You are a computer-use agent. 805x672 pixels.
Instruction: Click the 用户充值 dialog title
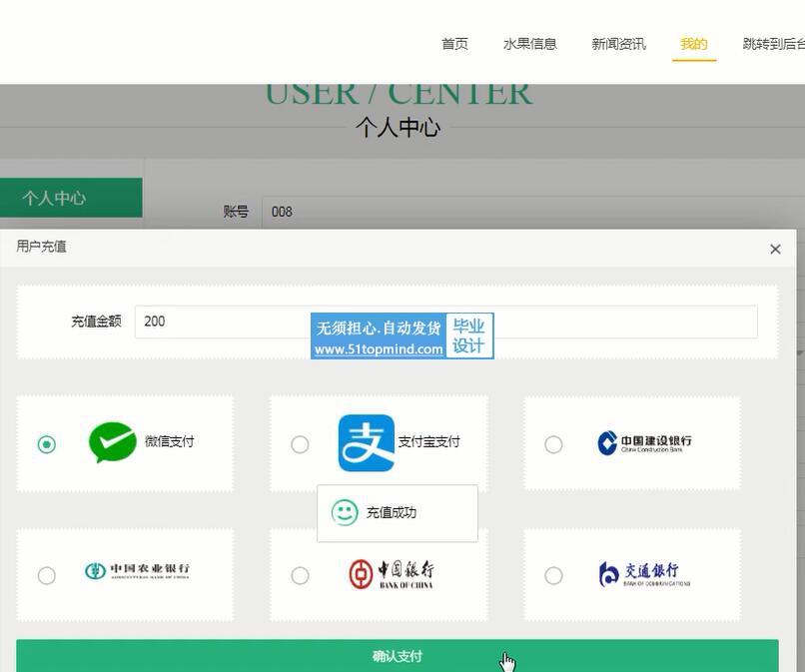pos(41,247)
